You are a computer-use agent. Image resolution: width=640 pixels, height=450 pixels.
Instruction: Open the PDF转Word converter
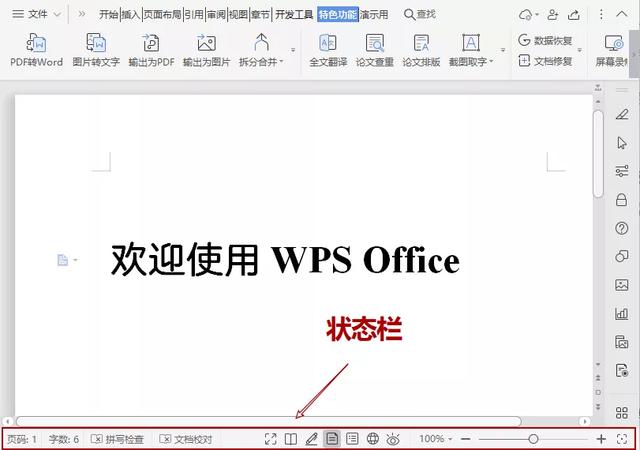tap(36, 50)
